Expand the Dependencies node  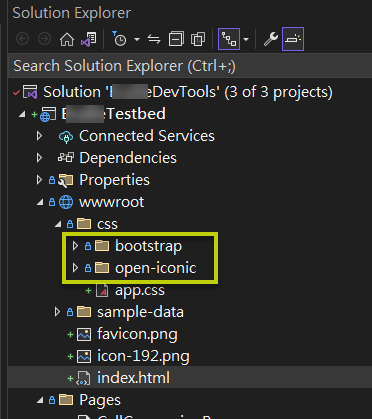tap(39, 158)
